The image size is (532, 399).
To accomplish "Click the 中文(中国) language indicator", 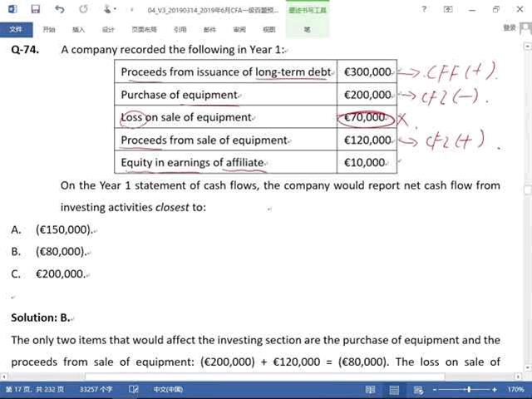I will (168, 390).
